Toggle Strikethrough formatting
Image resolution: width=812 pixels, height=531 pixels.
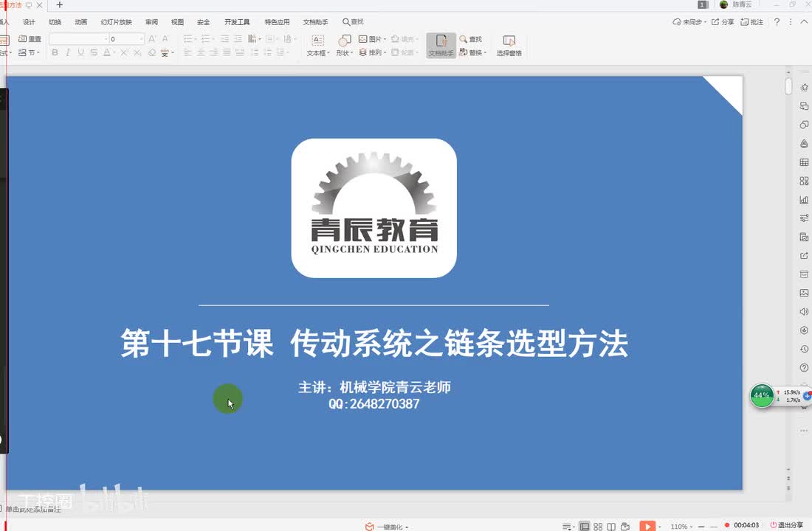point(94,52)
